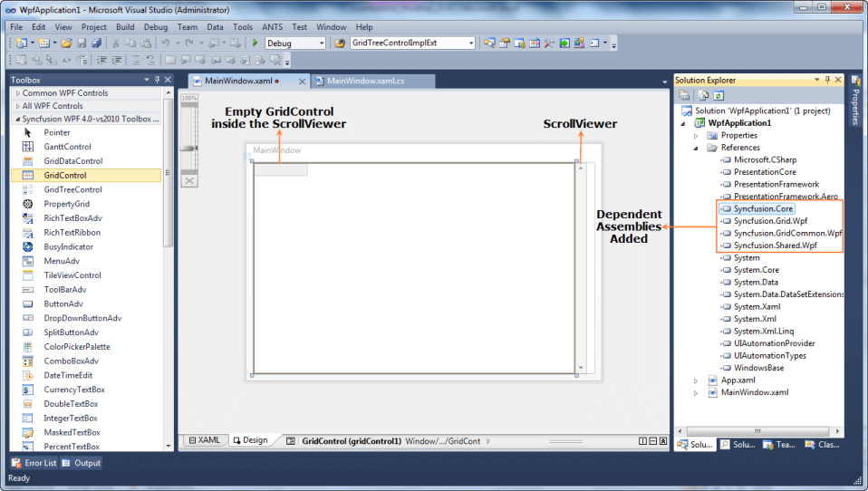The image size is (868, 491).
Task: Close the MainWindow.xaml tab
Action: (x=303, y=82)
